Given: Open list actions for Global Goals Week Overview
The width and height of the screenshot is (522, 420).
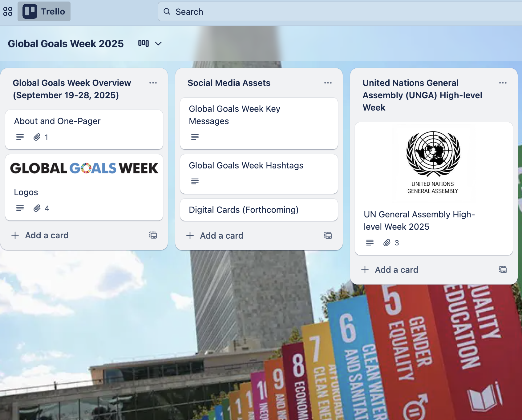Looking at the screenshot, I should (x=153, y=83).
